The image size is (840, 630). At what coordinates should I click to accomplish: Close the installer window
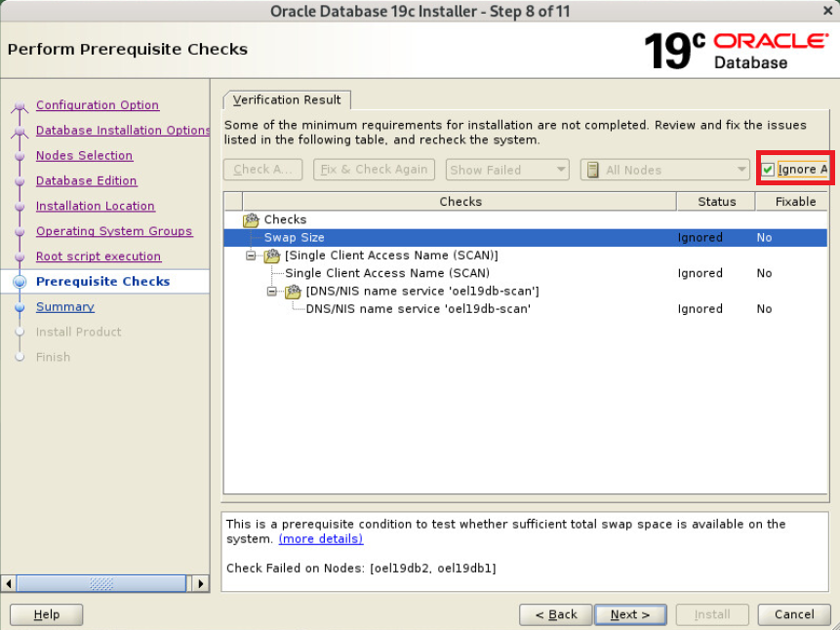827,11
